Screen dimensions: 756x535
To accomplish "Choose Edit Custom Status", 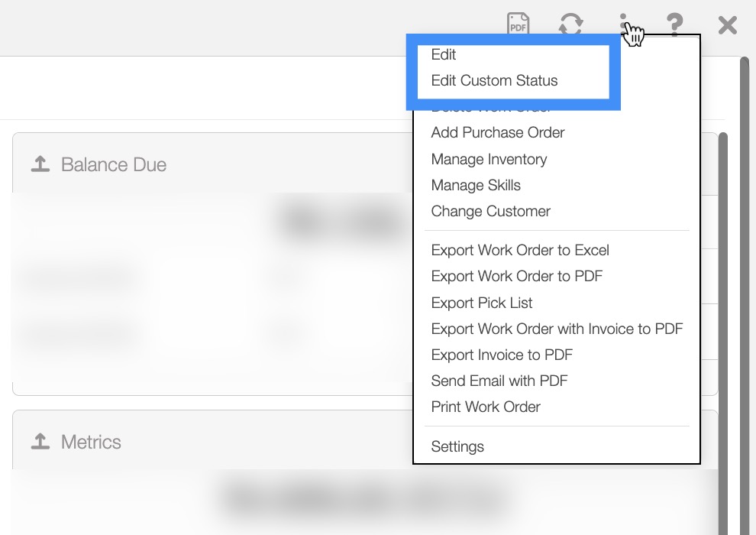I will tap(494, 80).
